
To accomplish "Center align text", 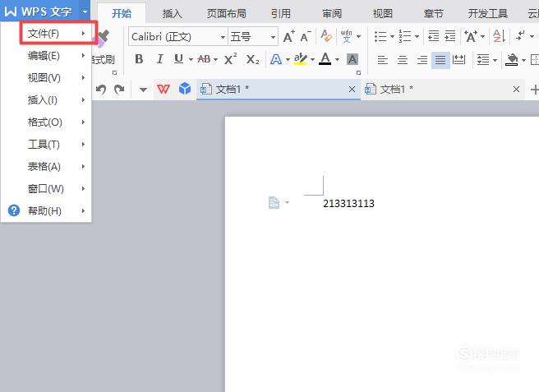I will point(403,60).
